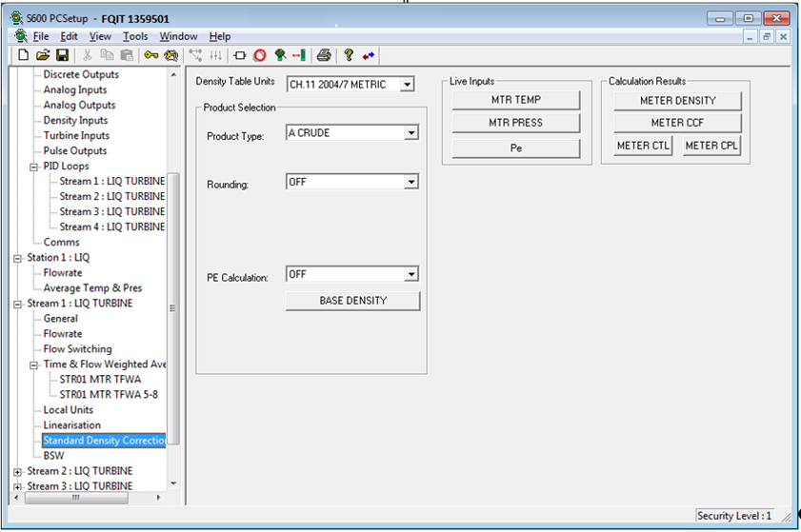Select Local Units in the tree
This screenshot has width=801, height=532.
click(x=68, y=410)
